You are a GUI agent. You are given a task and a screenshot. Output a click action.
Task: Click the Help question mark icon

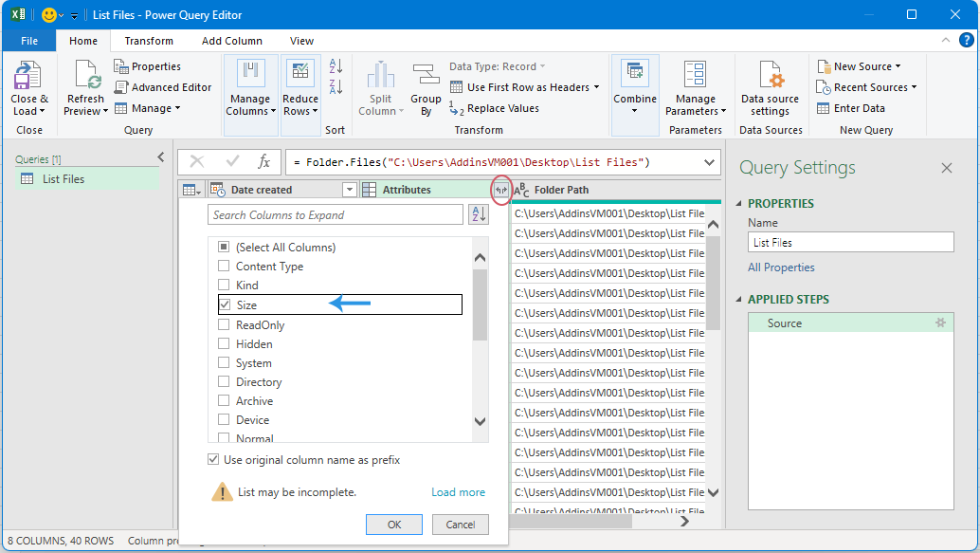coord(966,40)
